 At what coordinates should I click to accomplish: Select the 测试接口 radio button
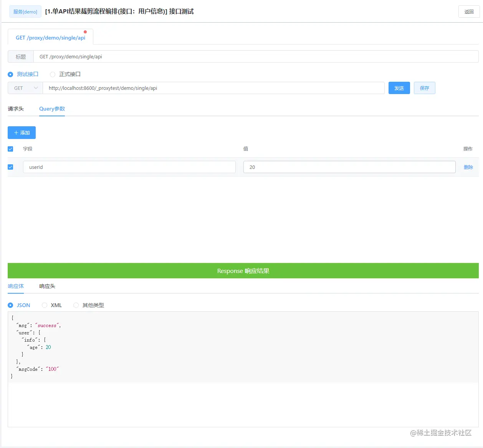(x=10, y=74)
